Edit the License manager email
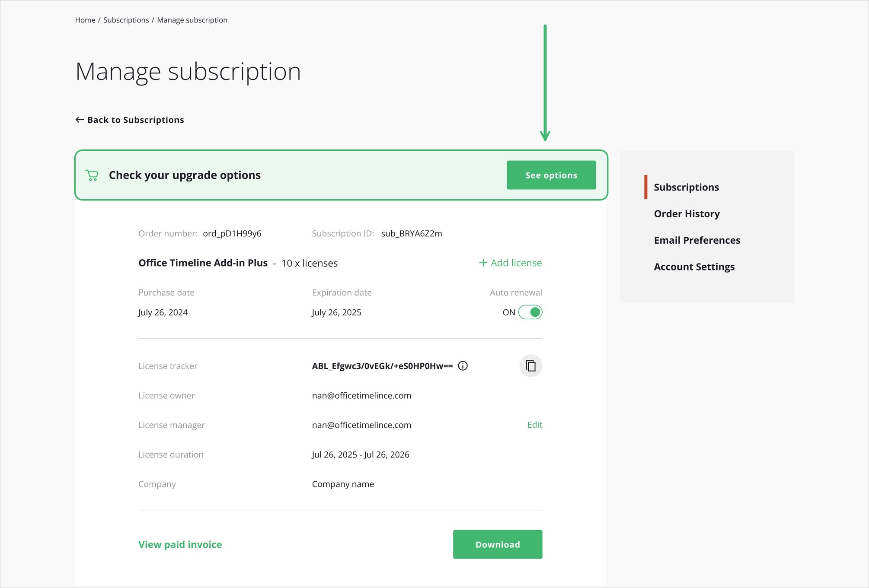 click(534, 425)
